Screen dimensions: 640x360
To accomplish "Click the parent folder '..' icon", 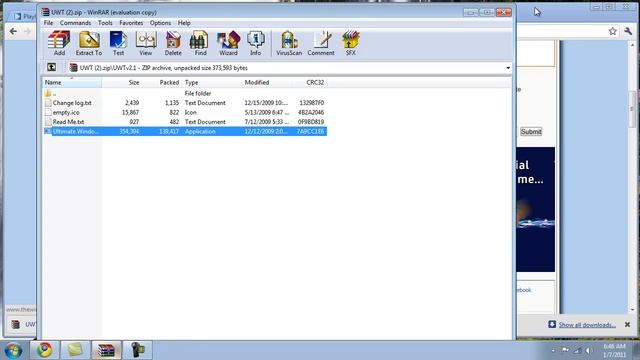I will click(48, 93).
